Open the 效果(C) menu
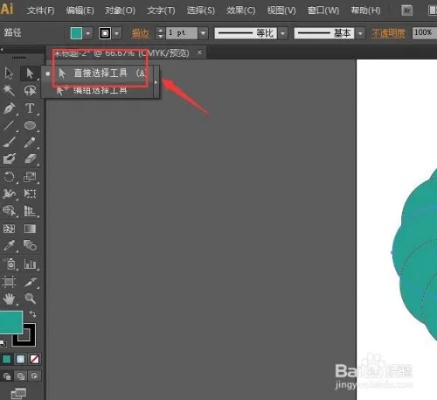 click(x=241, y=11)
